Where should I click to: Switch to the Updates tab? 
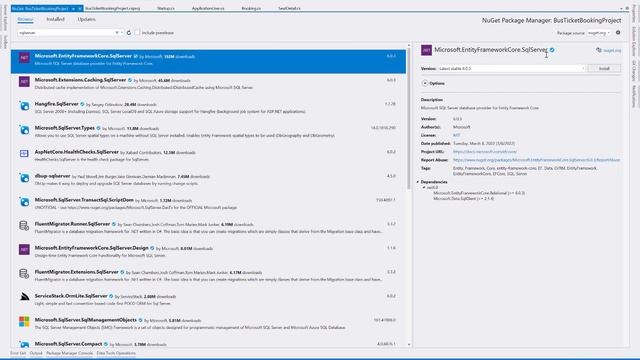(x=87, y=19)
